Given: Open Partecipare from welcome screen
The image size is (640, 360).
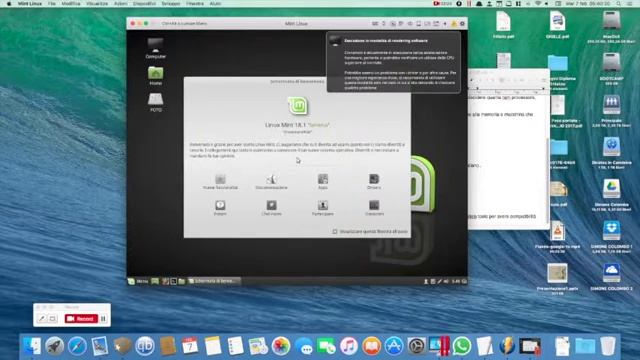Looking at the screenshot, I should click(323, 208).
